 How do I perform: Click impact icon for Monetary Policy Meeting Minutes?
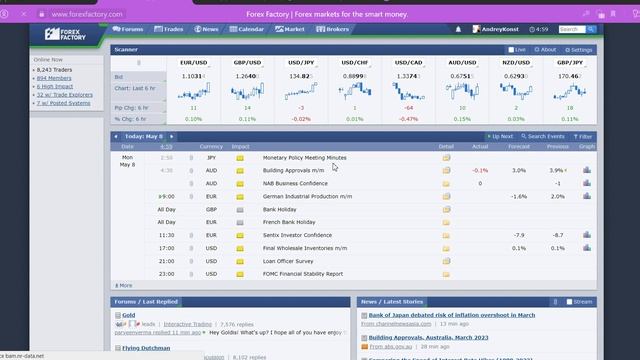point(240,158)
